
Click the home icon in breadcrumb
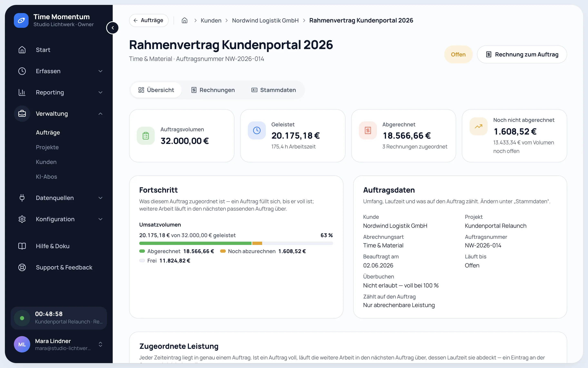(184, 20)
